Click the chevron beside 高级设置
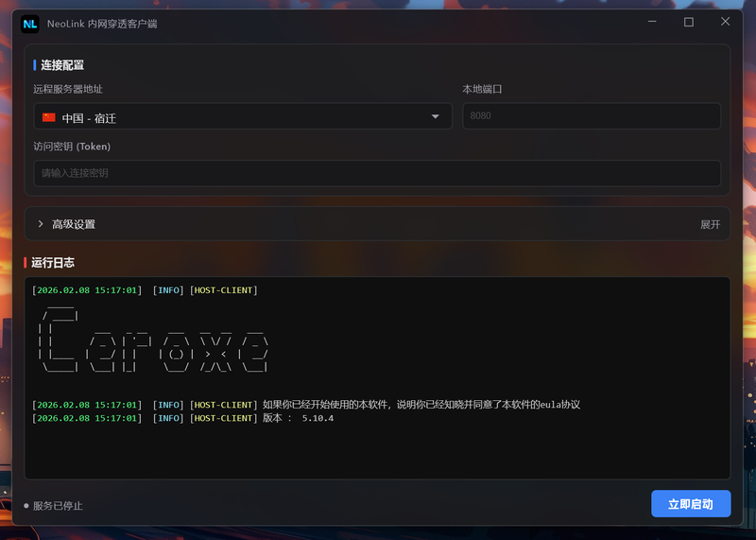Viewport: 756px width, 540px height. [41, 224]
